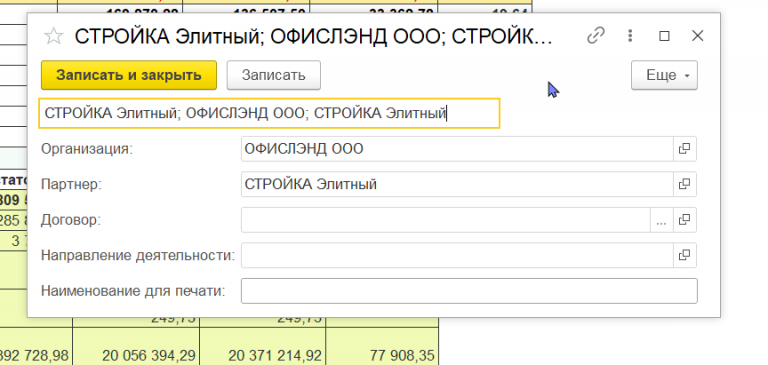Select the background cell with 77 908,35
This screenshot has width=768, height=365.
tap(382, 346)
